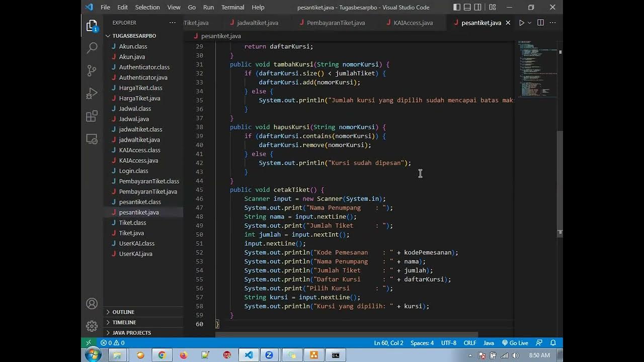Select PembayaranTiket.class file
Image resolution: width=644 pixels, height=362 pixels.
(x=149, y=181)
